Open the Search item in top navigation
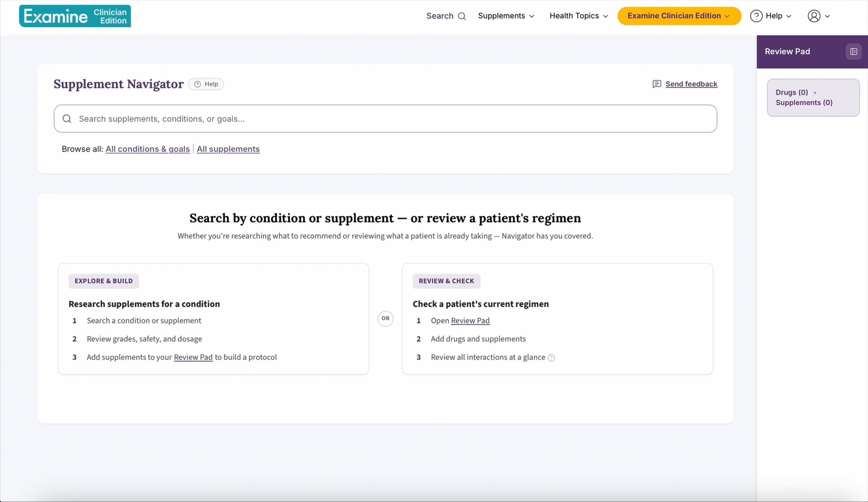 click(x=446, y=16)
